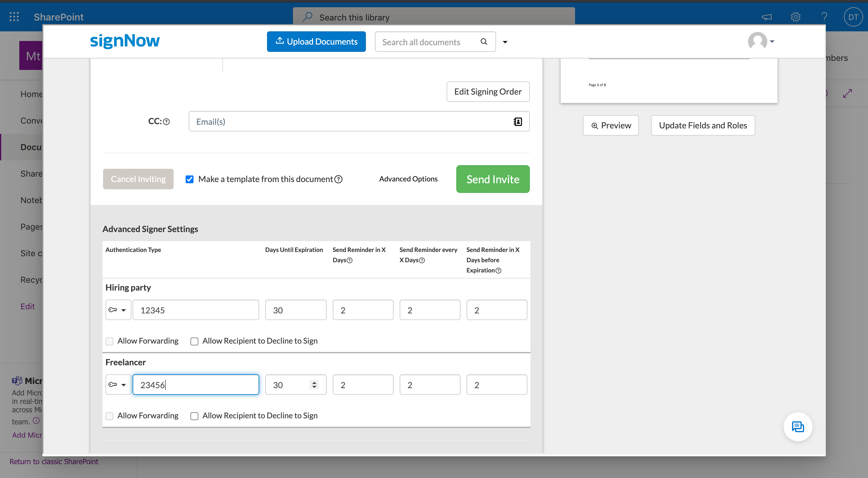Click the signNow logo
Image resolution: width=868 pixels, height=478 pixels.
[x=125, y=41]
